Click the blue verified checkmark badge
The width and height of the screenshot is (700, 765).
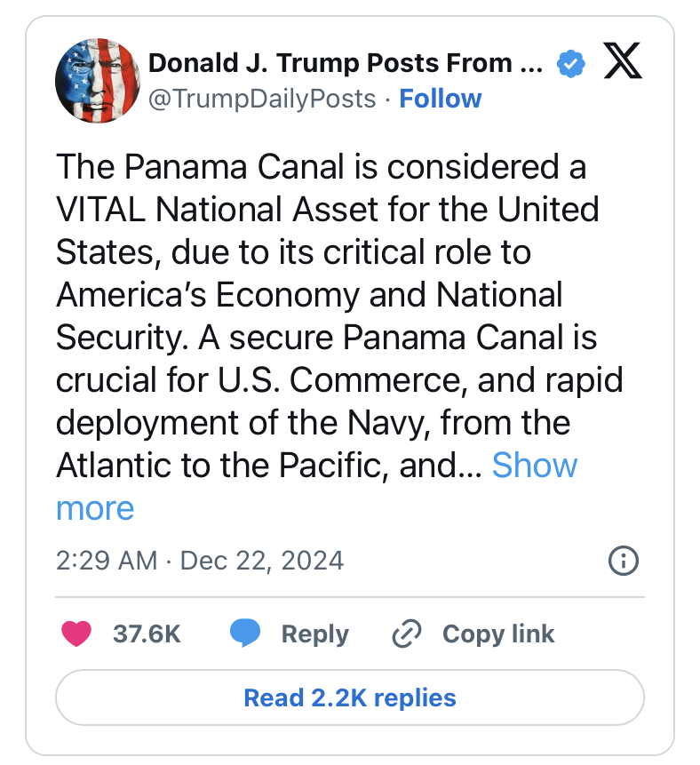[x=569, y=64]
